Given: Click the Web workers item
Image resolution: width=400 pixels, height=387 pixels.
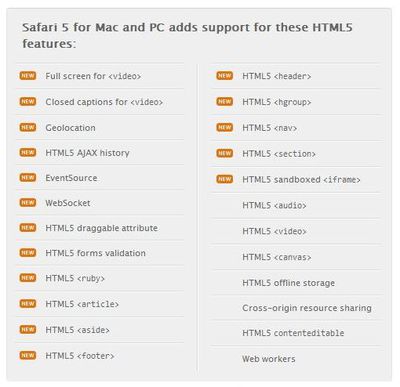Looking at the screenshot, I should (x=269, y=359).
